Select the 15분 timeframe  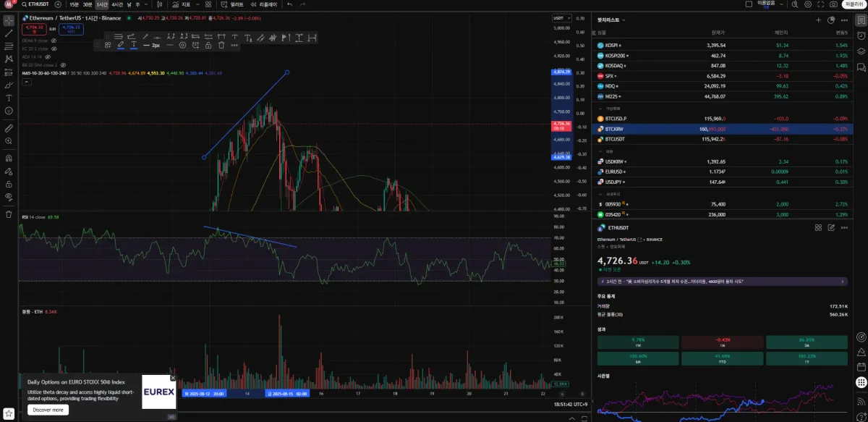75,4
